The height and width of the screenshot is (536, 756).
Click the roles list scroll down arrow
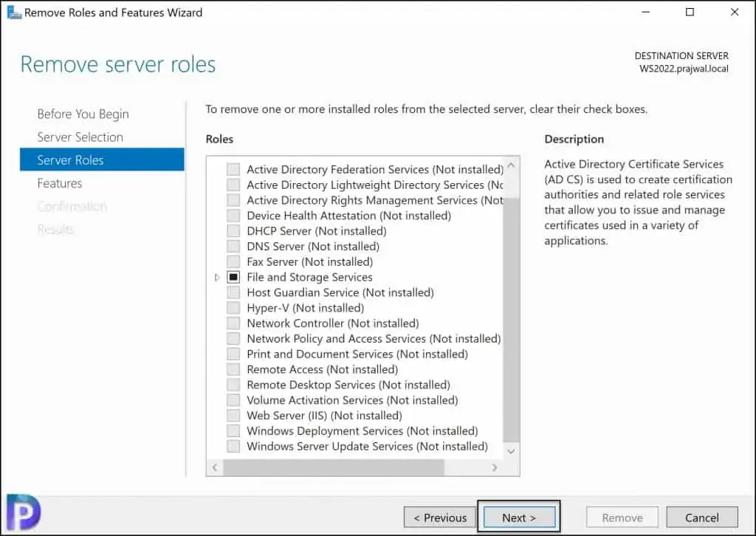click(511, 451)
